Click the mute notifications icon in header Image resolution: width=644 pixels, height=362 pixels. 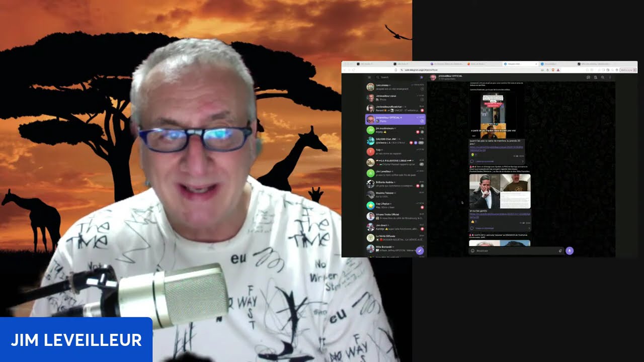point(595,77)
